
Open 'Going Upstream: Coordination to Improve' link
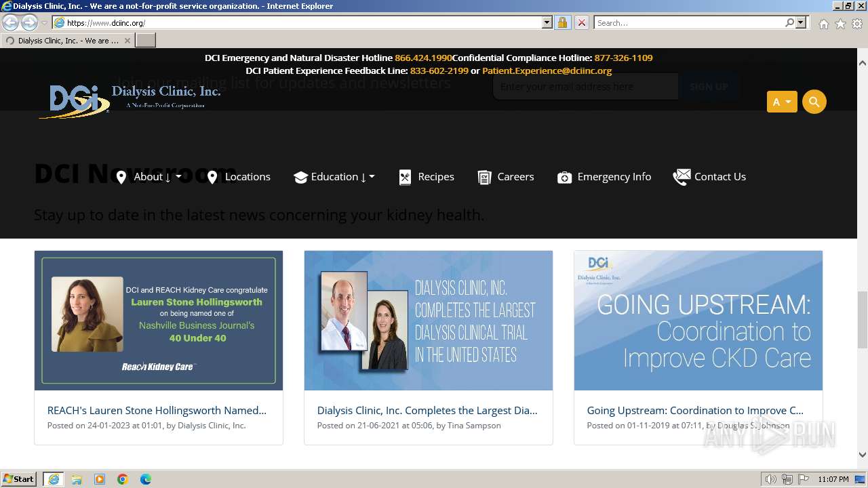click(695, 410)
